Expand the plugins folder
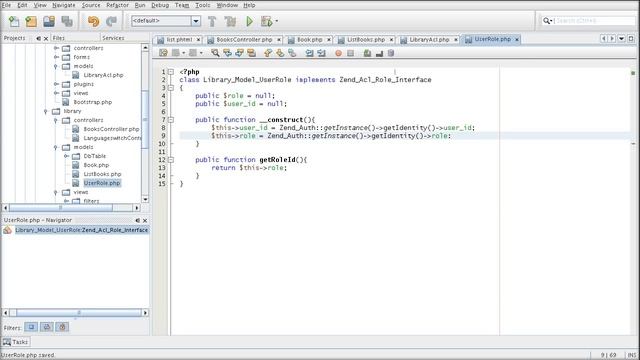 click(56, 84)
